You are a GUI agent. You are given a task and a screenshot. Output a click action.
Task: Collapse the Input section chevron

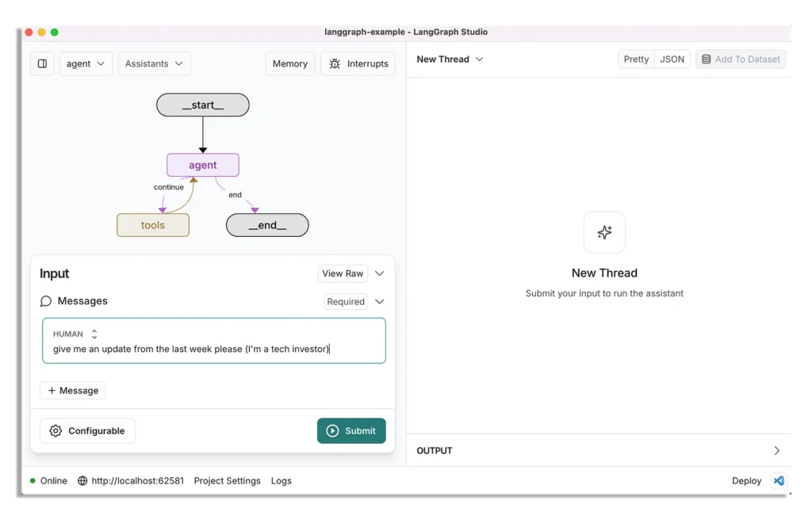pyautogui.click(x=380, y=273)
